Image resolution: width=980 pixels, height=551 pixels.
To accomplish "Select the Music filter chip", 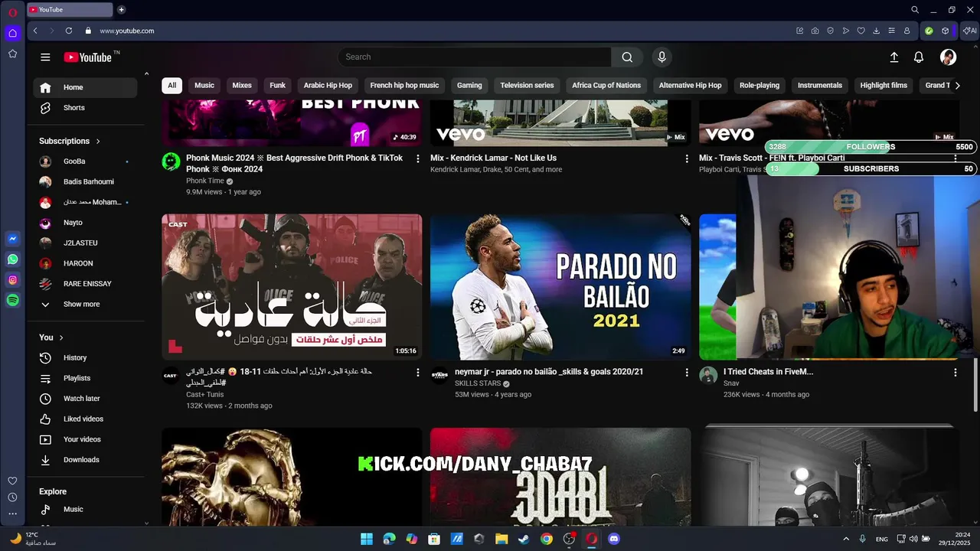I will tap(204, 86).
